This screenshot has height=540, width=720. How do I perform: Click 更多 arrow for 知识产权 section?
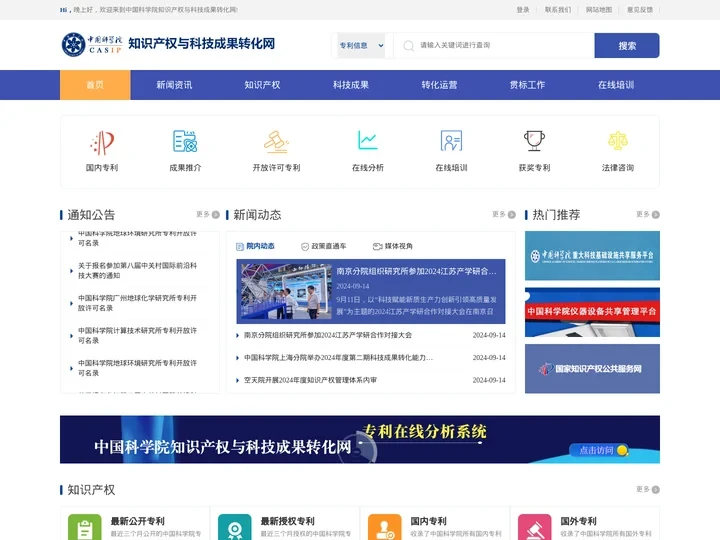point(656,489)
